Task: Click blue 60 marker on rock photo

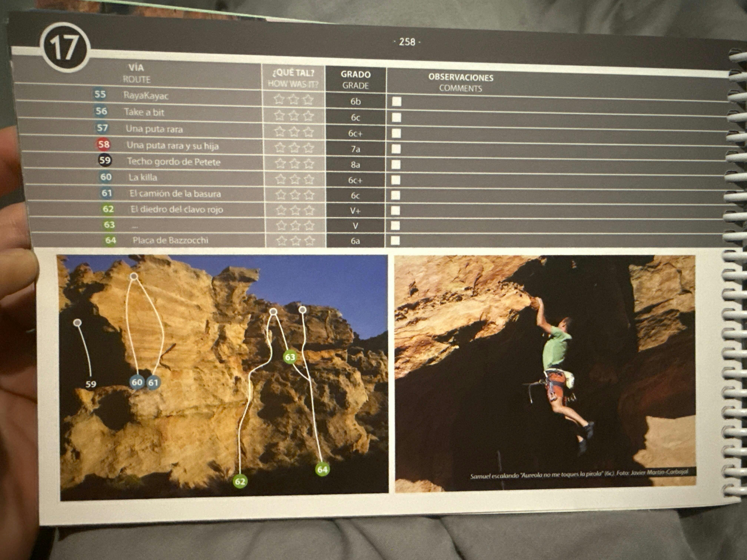Action: (137, 382)
